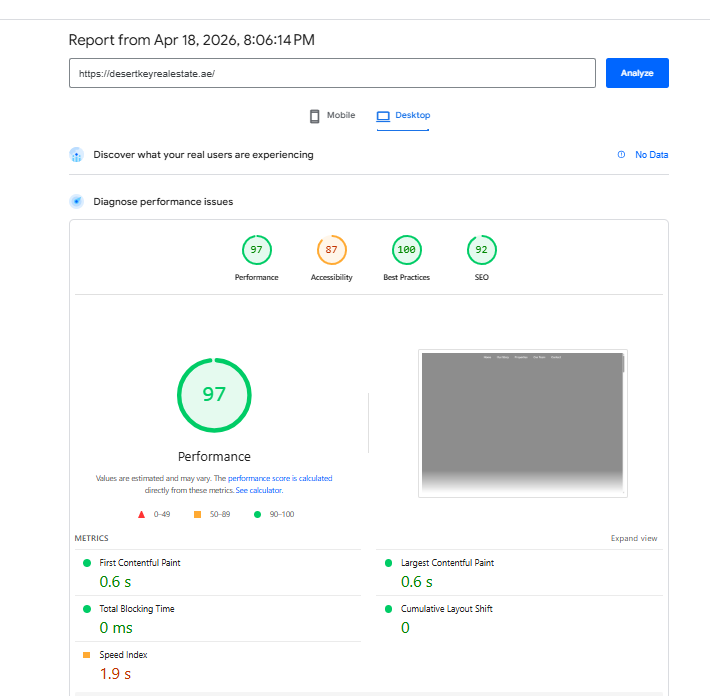Expand the First Contentful Paint metric
710x696 pixels.
click(x=140, y=563)
